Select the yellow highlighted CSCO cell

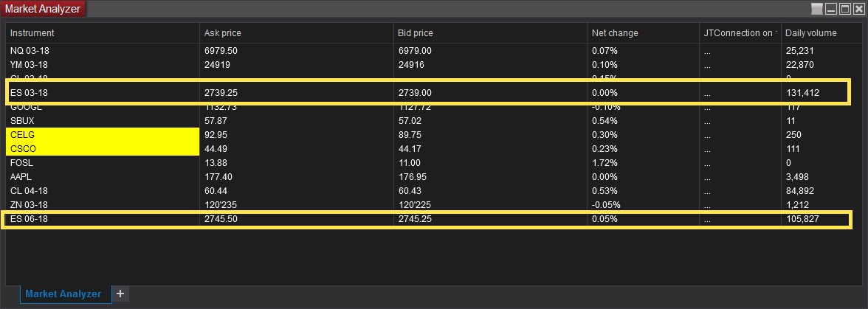pyautogui.click(x=103, y=149)
